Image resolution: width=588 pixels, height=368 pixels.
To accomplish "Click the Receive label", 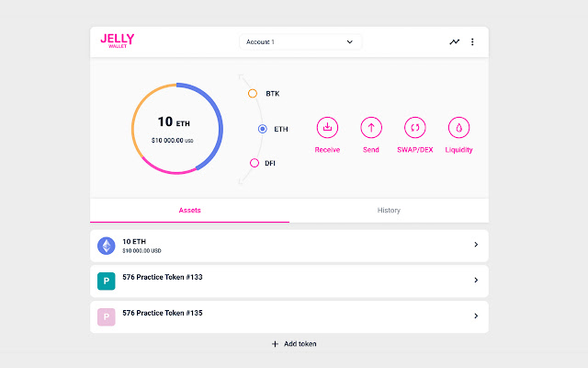I will pyautogui.click(x=327, y=150).
